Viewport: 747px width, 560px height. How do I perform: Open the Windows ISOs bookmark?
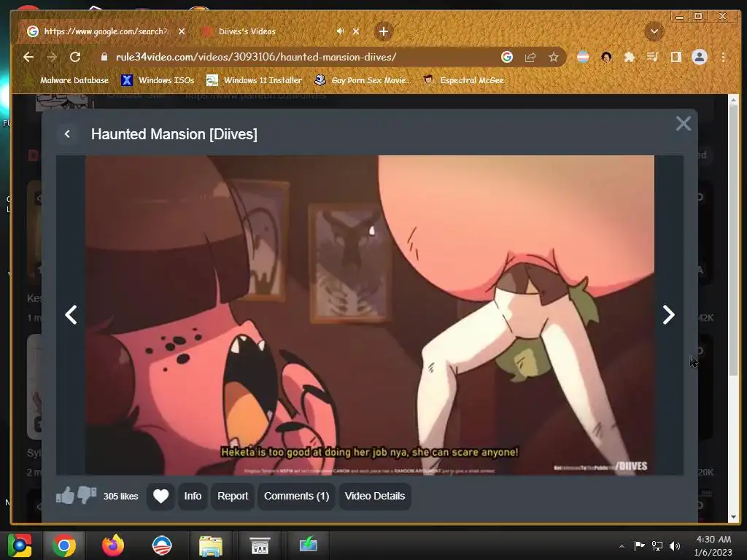pos(158,80)
